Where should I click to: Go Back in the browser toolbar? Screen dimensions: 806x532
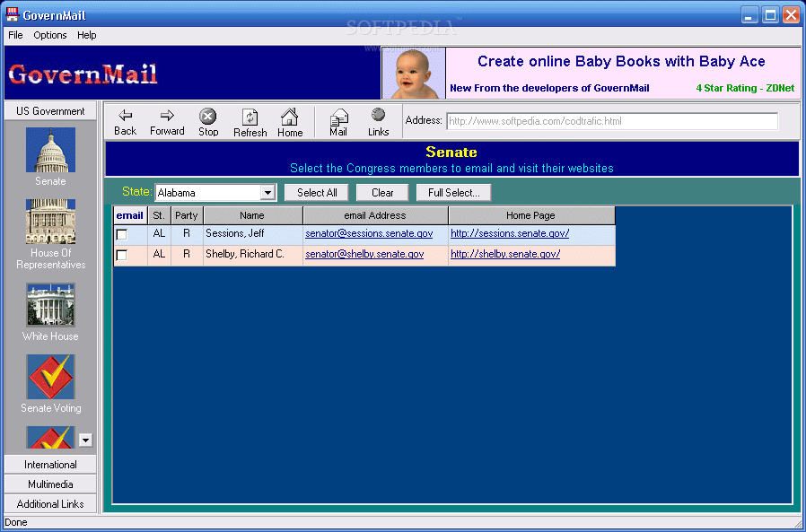point(126,122)
